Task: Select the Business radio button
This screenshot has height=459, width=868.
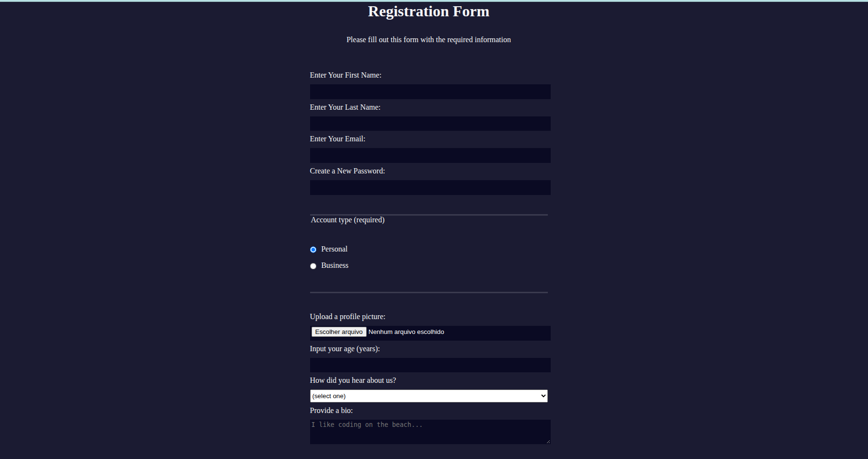Action: click(x=313, y=266)
